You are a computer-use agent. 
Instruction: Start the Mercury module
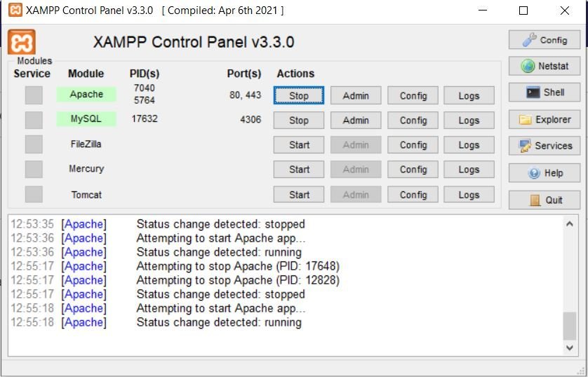tap(298, 170)
